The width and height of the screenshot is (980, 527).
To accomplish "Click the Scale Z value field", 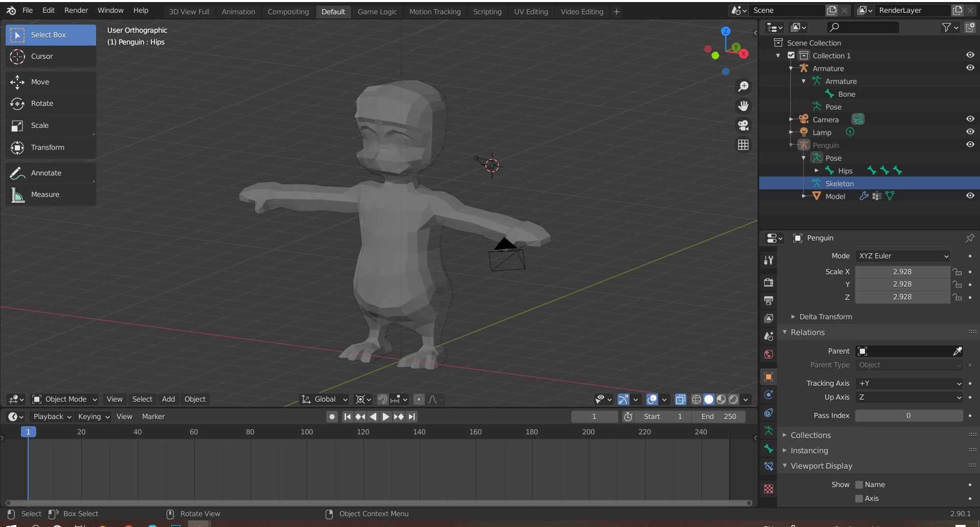I will pyautogui.click(x=902, y=297).
